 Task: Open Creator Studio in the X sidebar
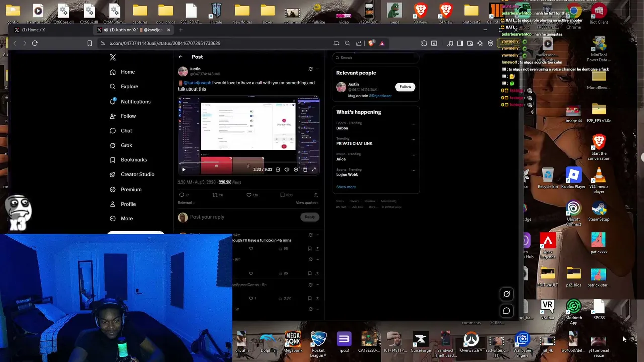click(132, 174)
